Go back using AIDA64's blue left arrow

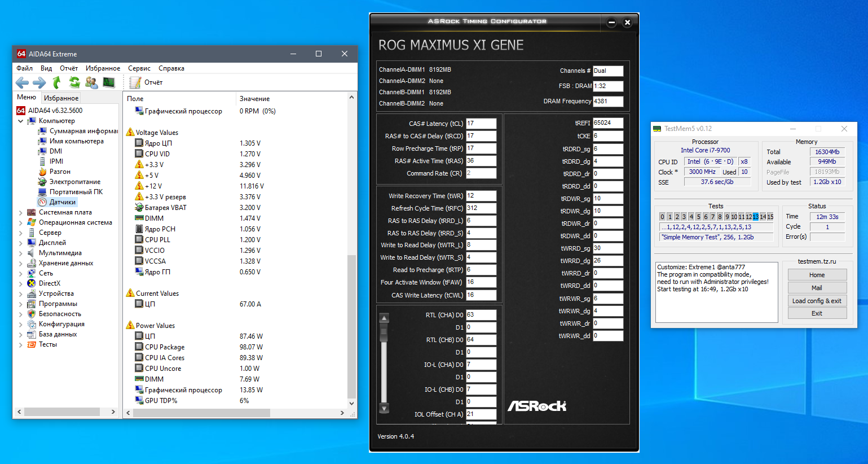22,83
